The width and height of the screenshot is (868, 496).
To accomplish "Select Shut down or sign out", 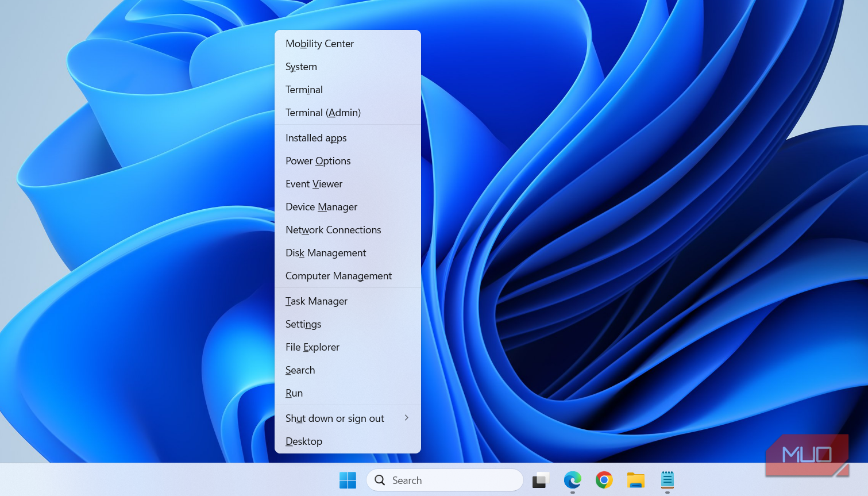I will click(x=348, y=418).
